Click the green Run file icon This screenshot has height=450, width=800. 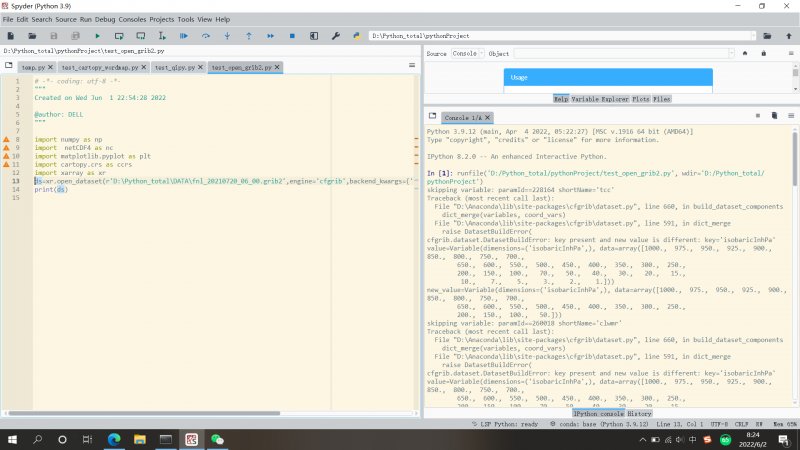point(97,36)
